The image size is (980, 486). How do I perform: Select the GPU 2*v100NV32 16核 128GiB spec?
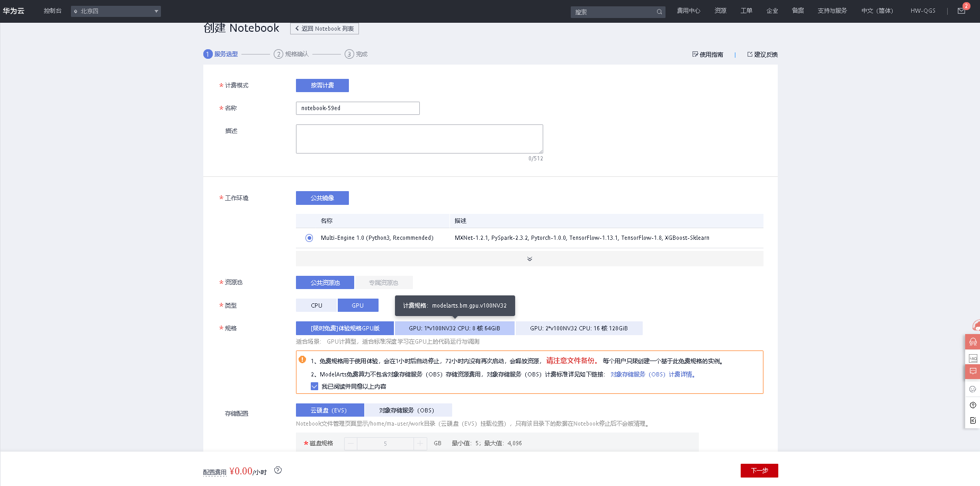coord(579,328)
